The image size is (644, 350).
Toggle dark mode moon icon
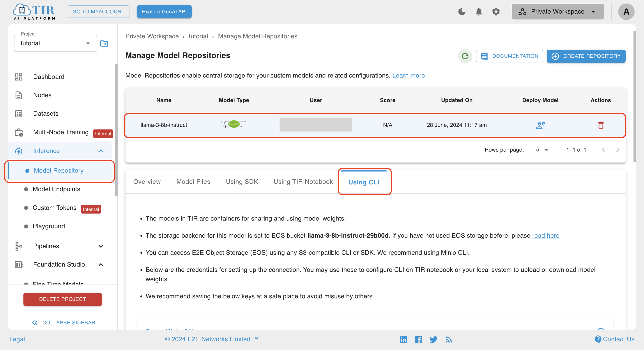coord(462,12)
